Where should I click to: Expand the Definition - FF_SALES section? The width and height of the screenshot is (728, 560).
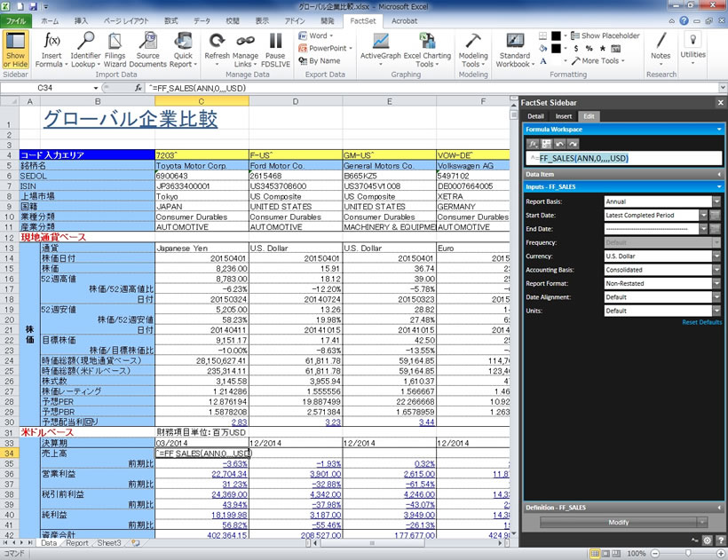click(x=719, y=508)
